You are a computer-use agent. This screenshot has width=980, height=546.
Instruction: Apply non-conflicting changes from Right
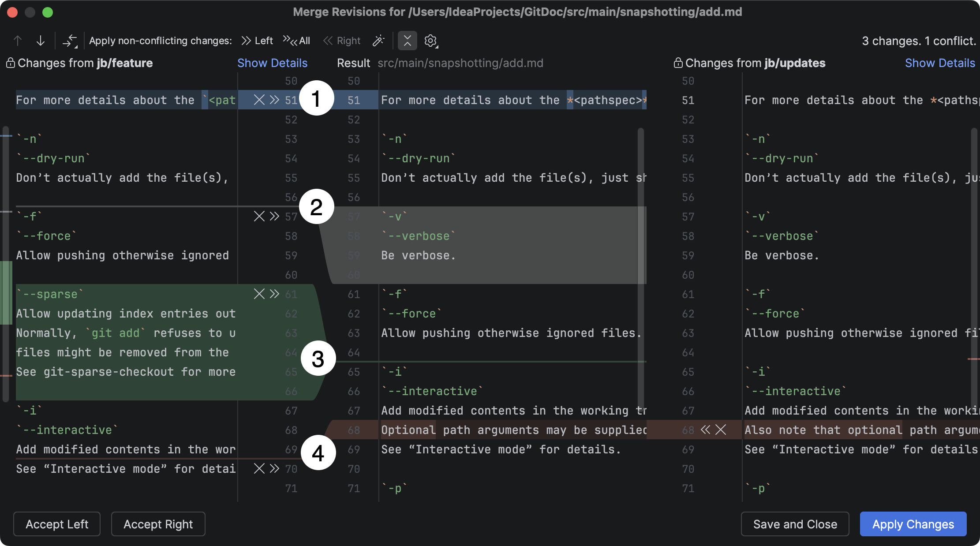(x=342, y=41)
